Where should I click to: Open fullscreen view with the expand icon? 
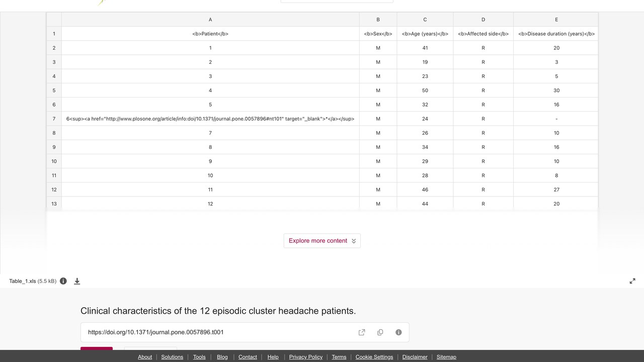point(632,281)
